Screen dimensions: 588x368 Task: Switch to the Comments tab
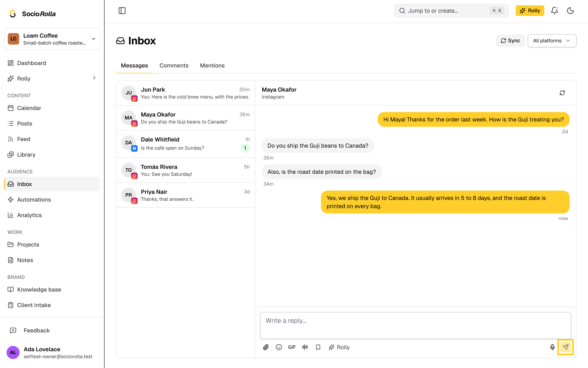(174, 65)
